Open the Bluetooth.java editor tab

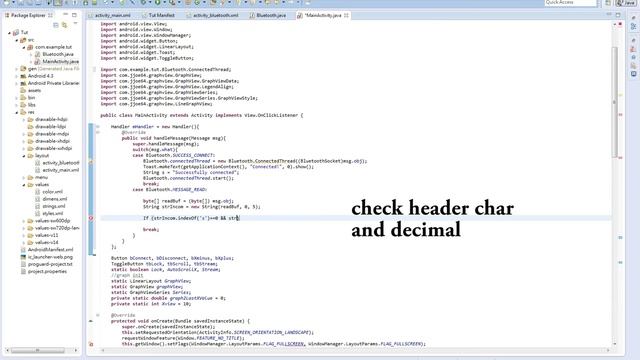click(268, 16)
